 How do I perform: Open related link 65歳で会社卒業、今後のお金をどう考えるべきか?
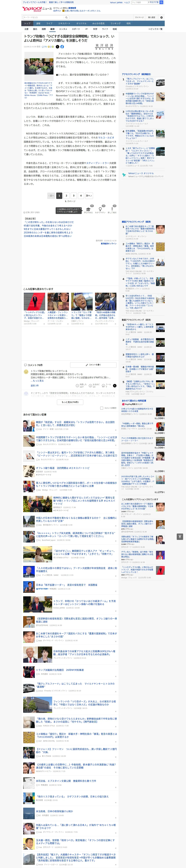(x=48, y=226)
